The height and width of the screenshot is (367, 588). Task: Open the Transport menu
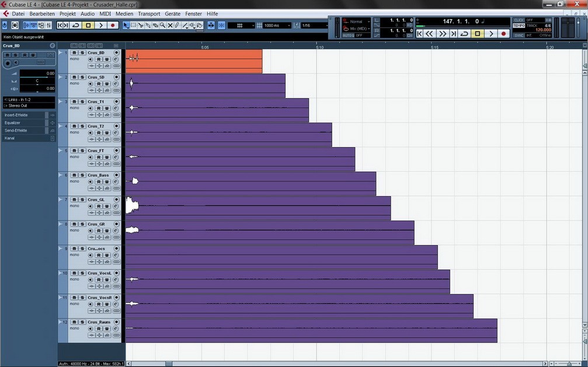click(x=149, y=13)
